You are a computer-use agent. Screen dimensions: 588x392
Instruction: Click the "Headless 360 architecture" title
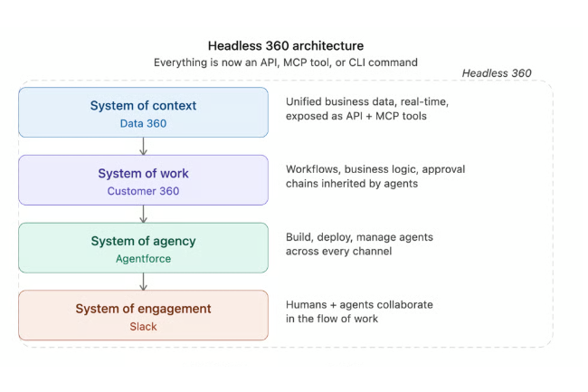tap(286, 45)
